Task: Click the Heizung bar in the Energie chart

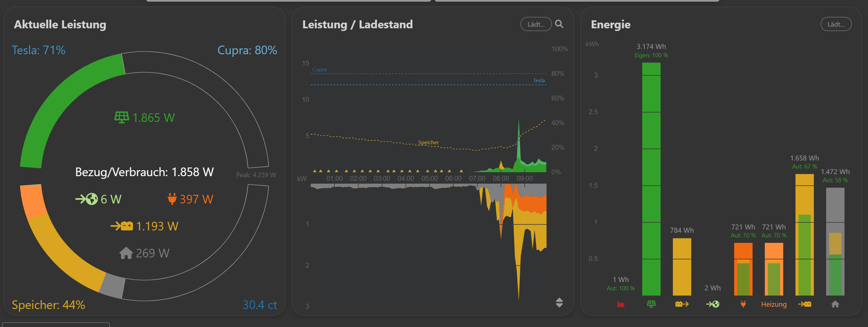Action: point(774,269)
